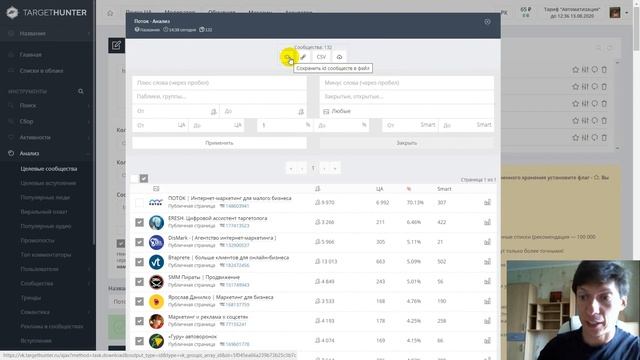
Task: Select Топ комментаторы in the sidebar
Action: (x=46, y=255)
